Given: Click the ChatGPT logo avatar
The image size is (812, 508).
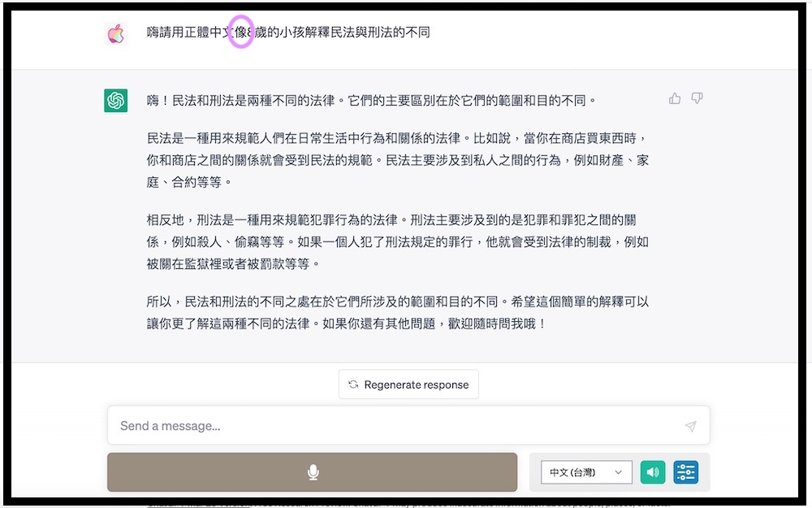Looking at the screenshot, I should coord(115,100).
